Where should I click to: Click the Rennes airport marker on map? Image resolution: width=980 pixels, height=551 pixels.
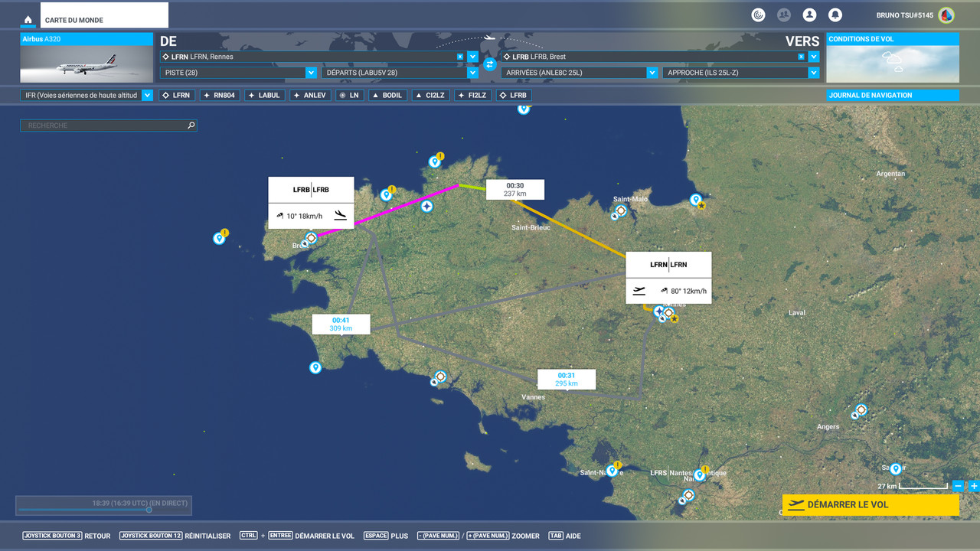(x=668, y=313)
